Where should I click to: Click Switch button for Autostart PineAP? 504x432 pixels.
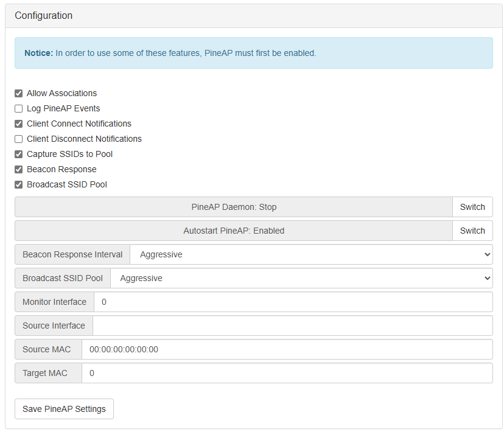(x=472, y=231)
